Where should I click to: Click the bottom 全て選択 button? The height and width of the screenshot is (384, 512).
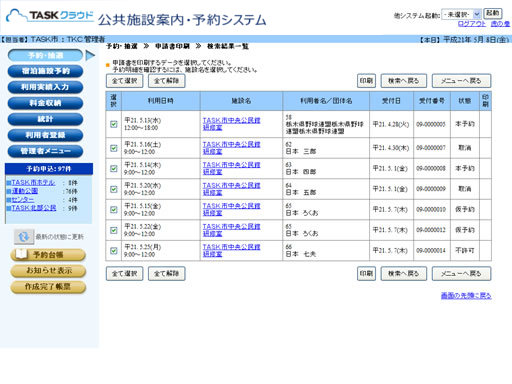click(x=125, y=274)
